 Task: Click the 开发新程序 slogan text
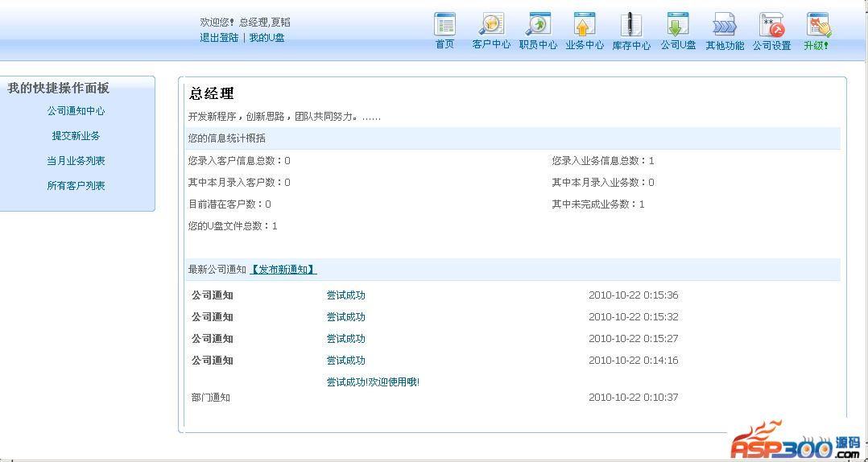(284, 117)
